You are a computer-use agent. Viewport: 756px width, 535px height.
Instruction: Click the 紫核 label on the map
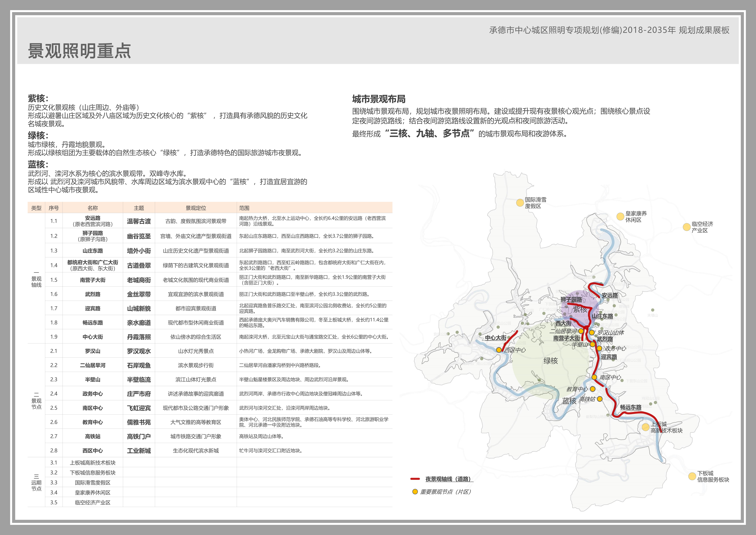[580, 309]
